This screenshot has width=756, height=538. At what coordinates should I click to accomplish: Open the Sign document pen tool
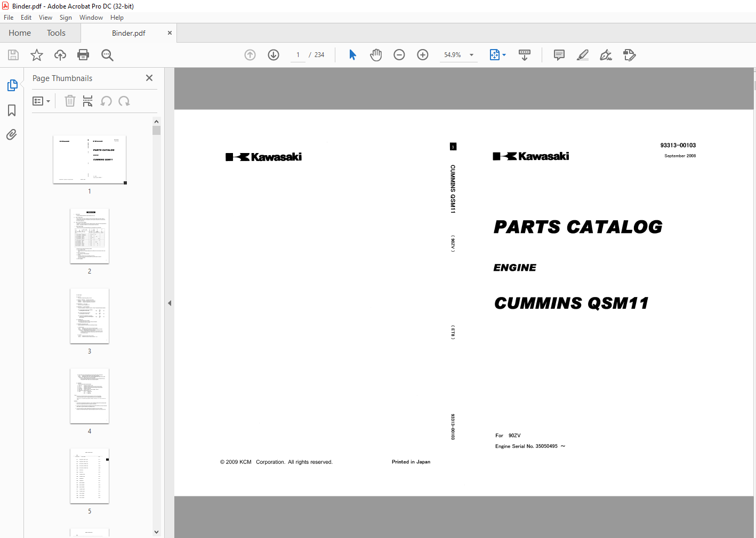click(x=606, y=55)
